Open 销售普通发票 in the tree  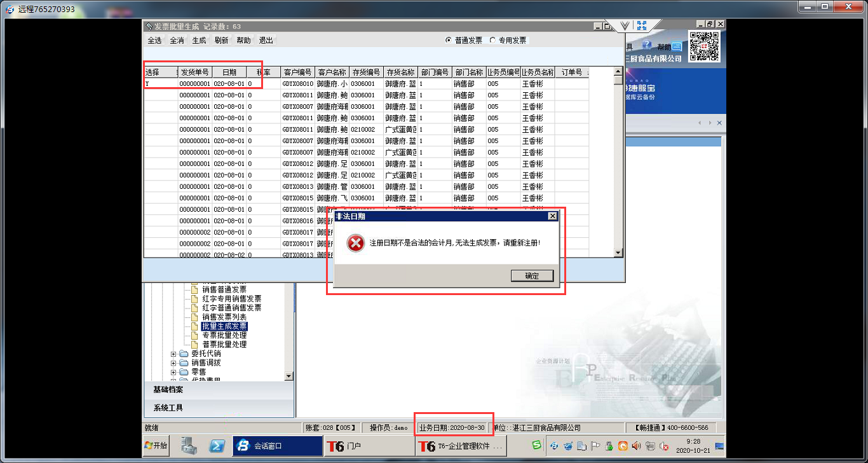coord(224,289)
